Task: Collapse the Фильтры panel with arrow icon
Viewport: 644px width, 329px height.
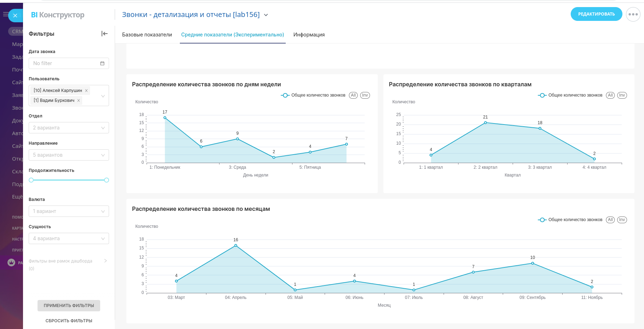Action: click(104, 34)
